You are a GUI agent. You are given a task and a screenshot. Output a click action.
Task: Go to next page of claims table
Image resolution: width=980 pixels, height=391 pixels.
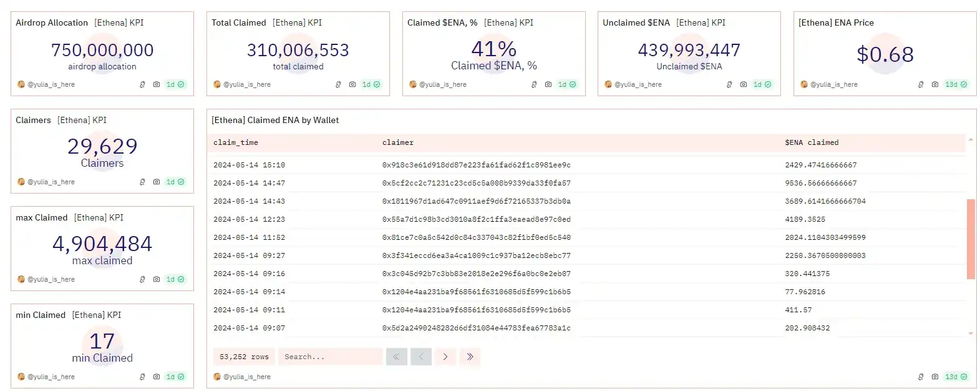(x=445, y=357)
